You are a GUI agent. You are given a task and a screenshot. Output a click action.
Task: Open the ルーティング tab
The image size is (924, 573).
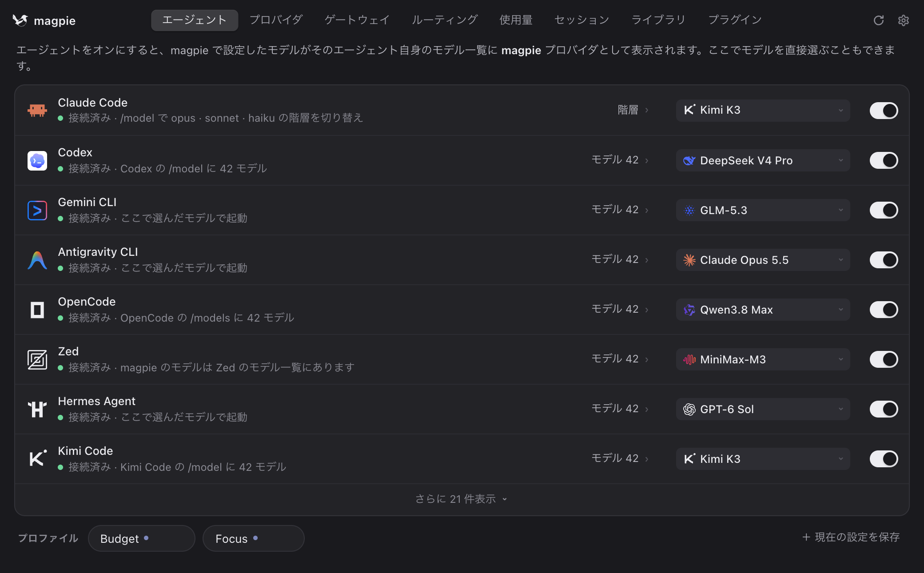[x=445, y=20]
